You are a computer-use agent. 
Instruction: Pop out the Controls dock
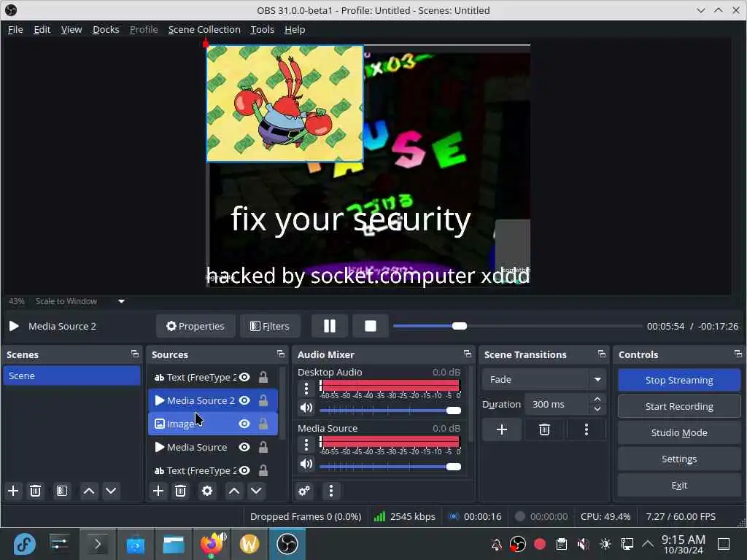tap(738, 354)
